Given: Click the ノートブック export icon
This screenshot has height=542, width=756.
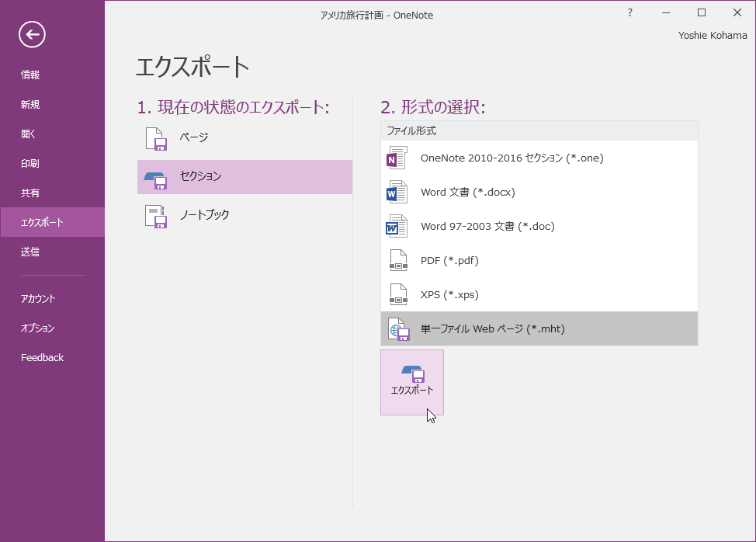Looking at the screenshot, I should (x=156, y=216).
